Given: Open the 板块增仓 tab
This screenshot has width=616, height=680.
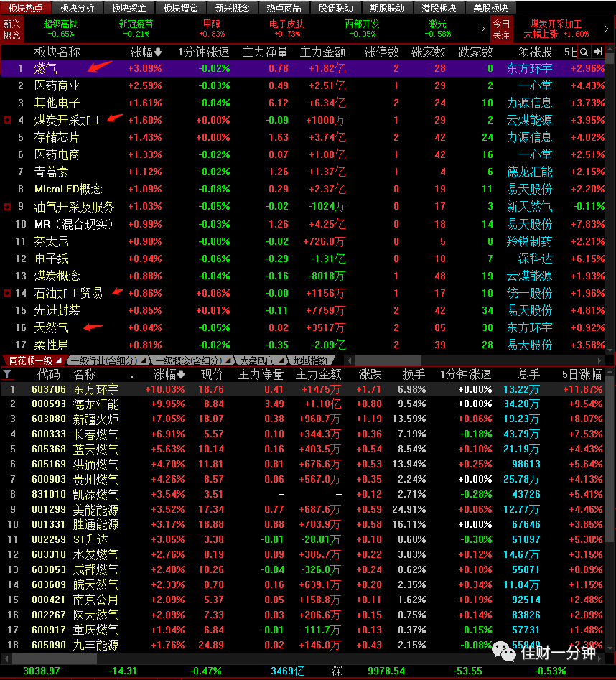Looking at the screenshot, I should 180,8.
